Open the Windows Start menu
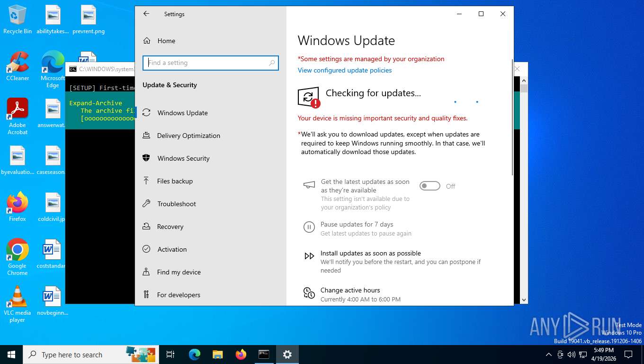This screenshot has width=644, height=364. tap(11, 354)
